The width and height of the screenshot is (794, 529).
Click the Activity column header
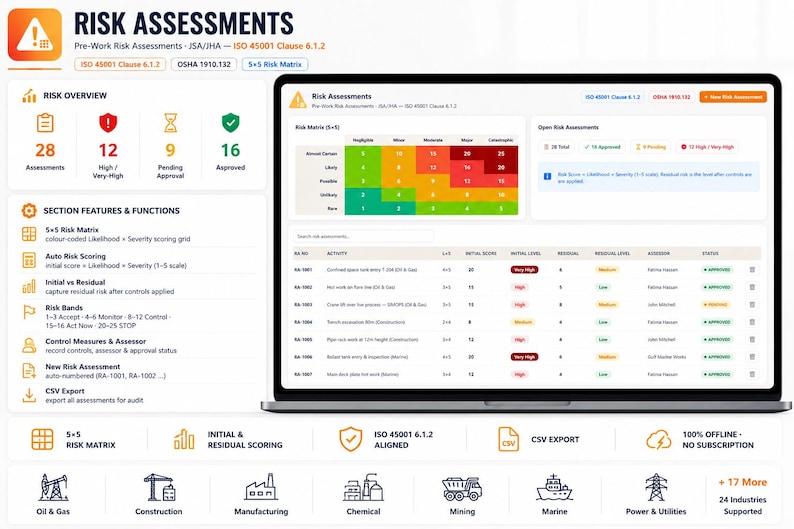coord(337,253)
